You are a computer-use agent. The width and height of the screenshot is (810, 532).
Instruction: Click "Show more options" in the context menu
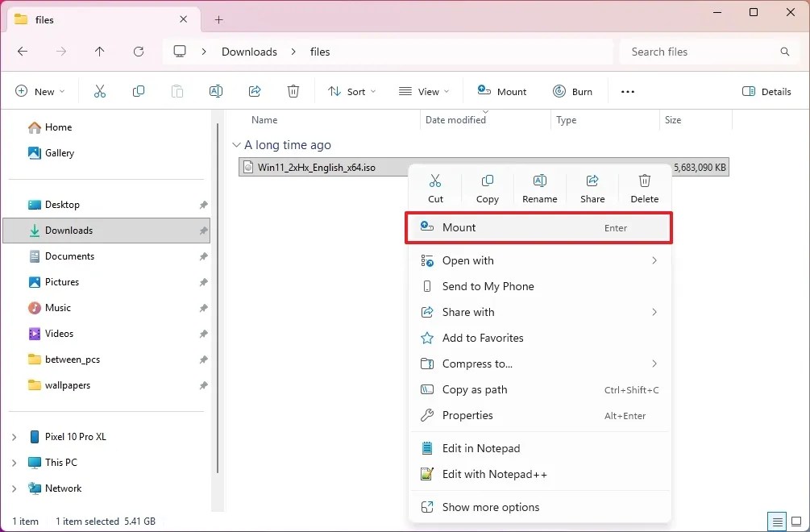tap(492, 507)
